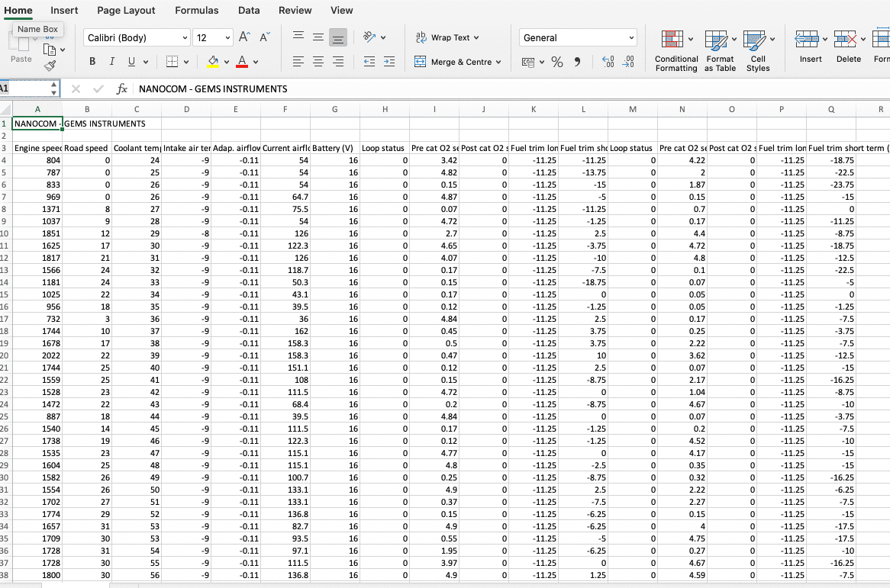Switch to the Insert ribbon tab
890x588 pixels.
(64, 10)
